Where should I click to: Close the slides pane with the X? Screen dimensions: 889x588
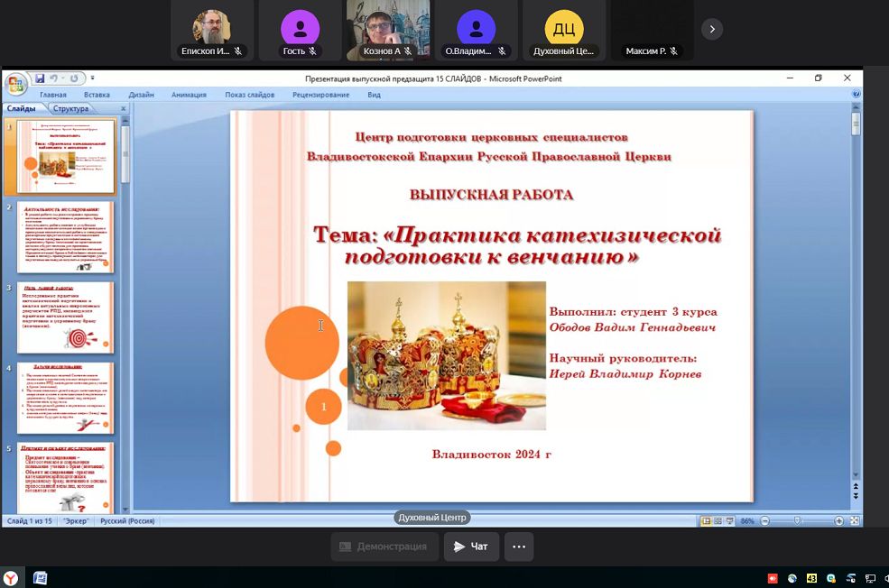point(125,109)
